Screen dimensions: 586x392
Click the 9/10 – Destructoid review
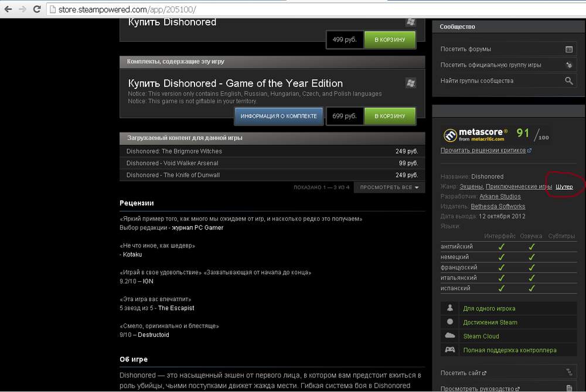pos(144,335)
